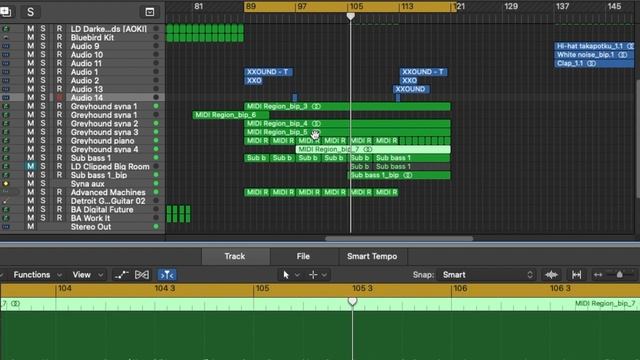Click bar 129 in the arrange ruler

coord(511,7)
